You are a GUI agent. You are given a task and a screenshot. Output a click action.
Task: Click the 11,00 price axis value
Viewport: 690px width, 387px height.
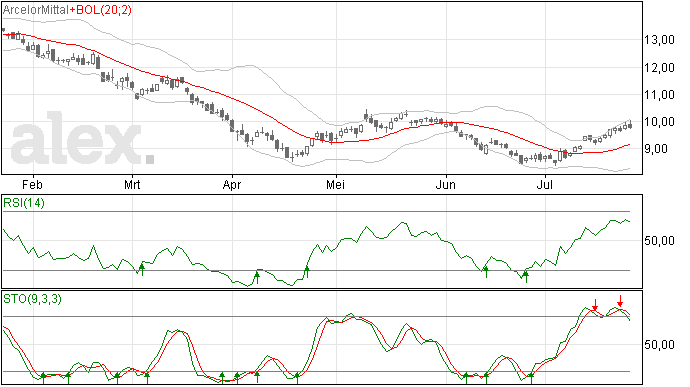659,95
